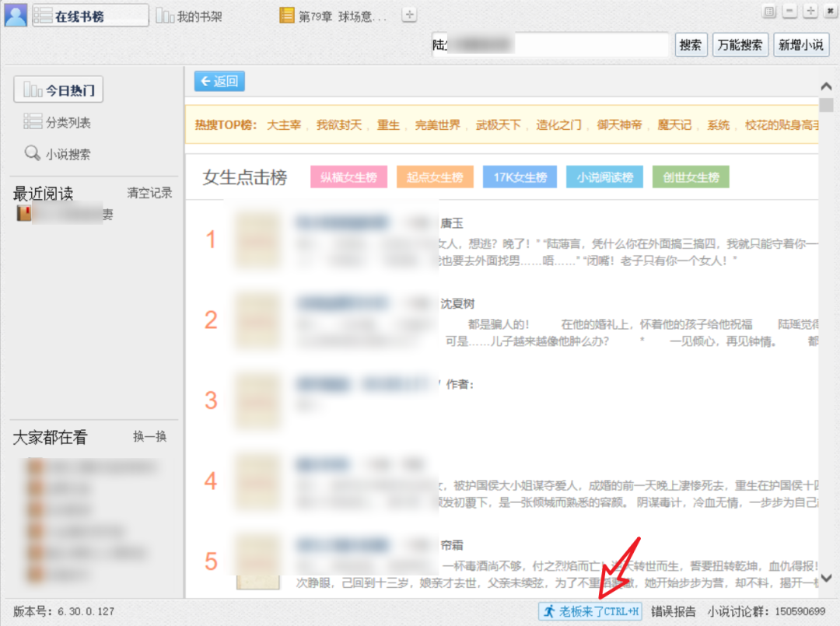Click the 分类列表 list icon

click(33, 121)
